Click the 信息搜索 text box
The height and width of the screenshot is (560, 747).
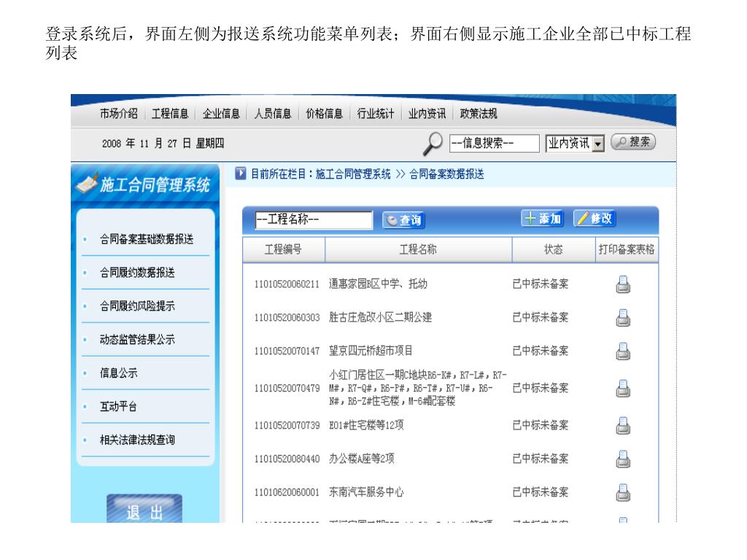494,144
